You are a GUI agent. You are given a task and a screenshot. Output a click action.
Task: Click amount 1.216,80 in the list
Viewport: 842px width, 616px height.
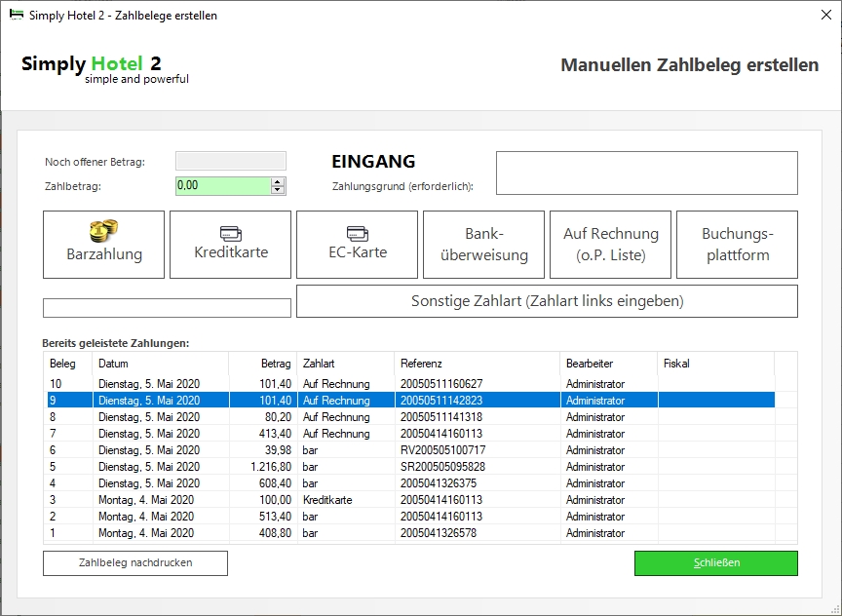click(271, 467)
